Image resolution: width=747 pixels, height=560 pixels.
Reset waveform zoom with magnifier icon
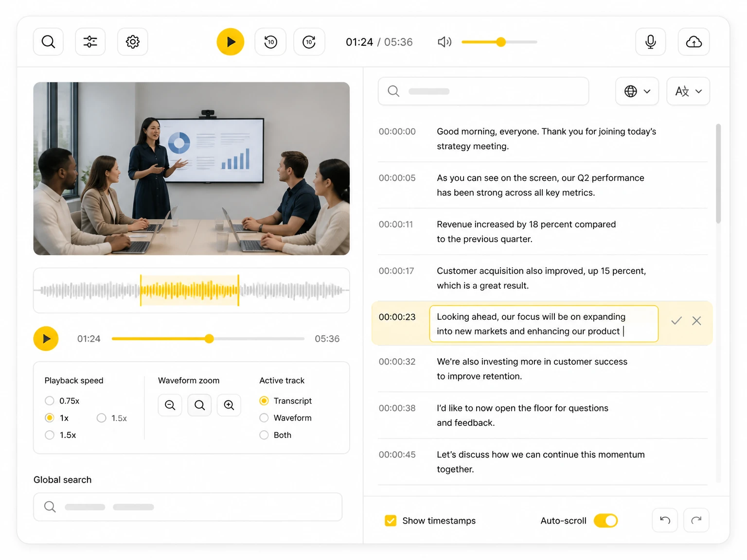[199, 405]
